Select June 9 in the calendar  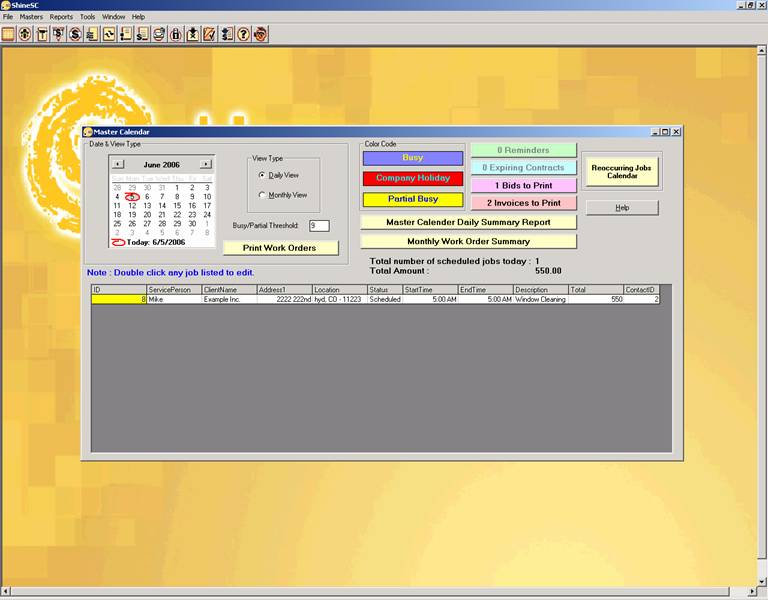pyautogui.click(x=192, y=196)
